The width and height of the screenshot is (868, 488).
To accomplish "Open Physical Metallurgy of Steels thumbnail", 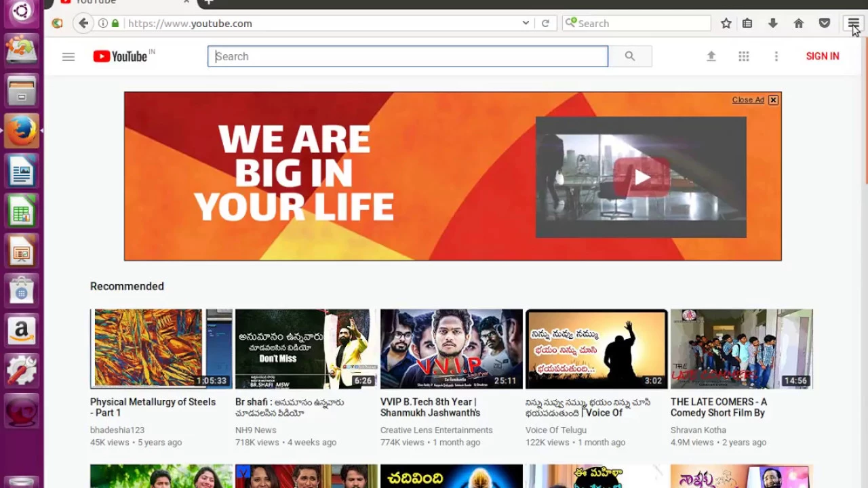I will [x=161, y=349].
